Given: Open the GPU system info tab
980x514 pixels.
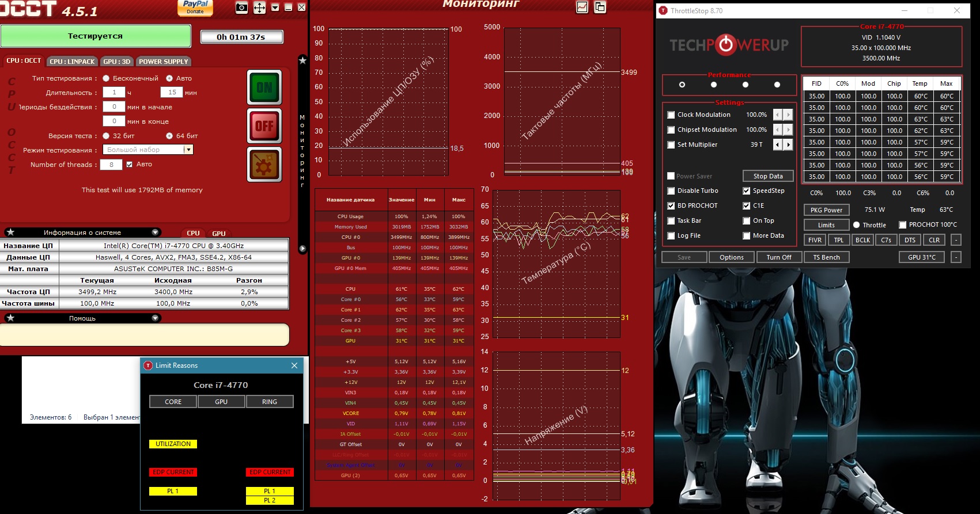Looking at the screenshot, I should tap(219, 233).
